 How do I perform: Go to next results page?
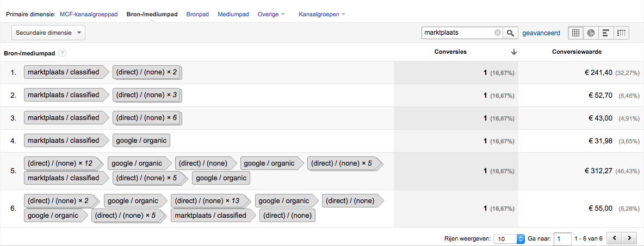(x=628, y=238)
